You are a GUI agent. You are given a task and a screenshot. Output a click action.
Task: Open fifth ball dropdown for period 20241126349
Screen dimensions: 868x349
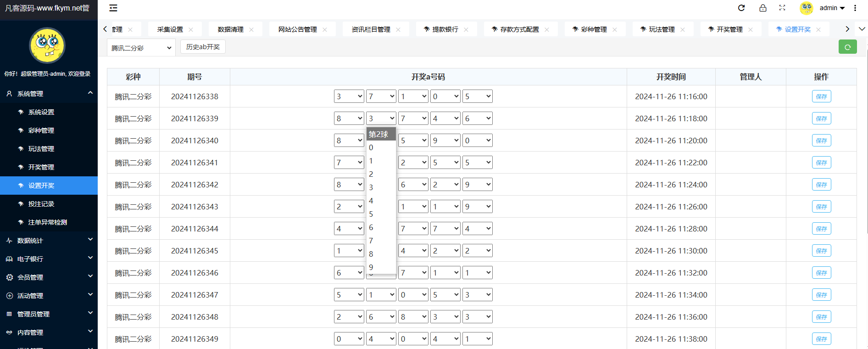[478, 339]
